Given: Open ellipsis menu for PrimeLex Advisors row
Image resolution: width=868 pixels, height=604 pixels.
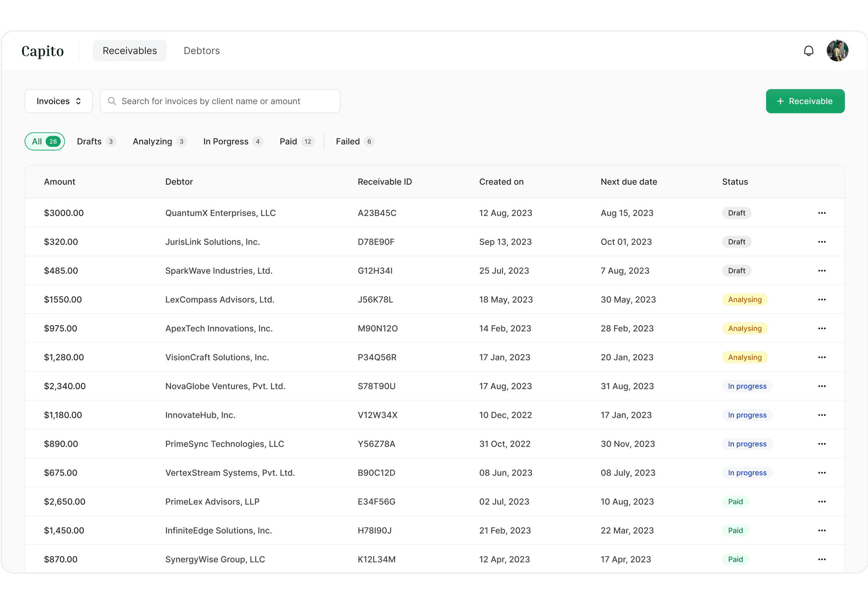Looking at the screenshot, I should pos(821,501).
